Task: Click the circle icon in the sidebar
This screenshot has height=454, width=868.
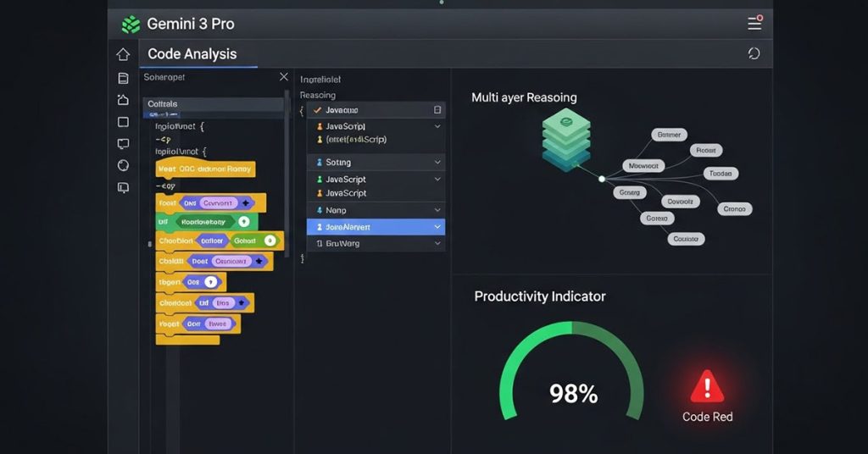Action: (x=123, y=165)
